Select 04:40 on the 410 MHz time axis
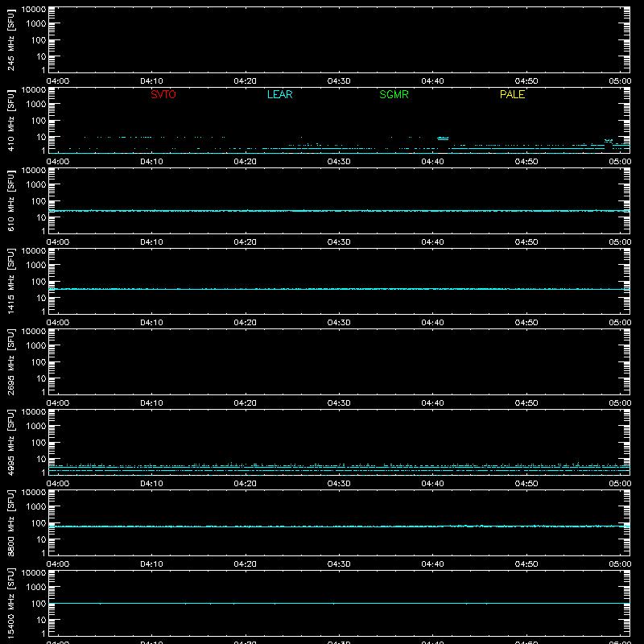644x644 pixels. 432,162
